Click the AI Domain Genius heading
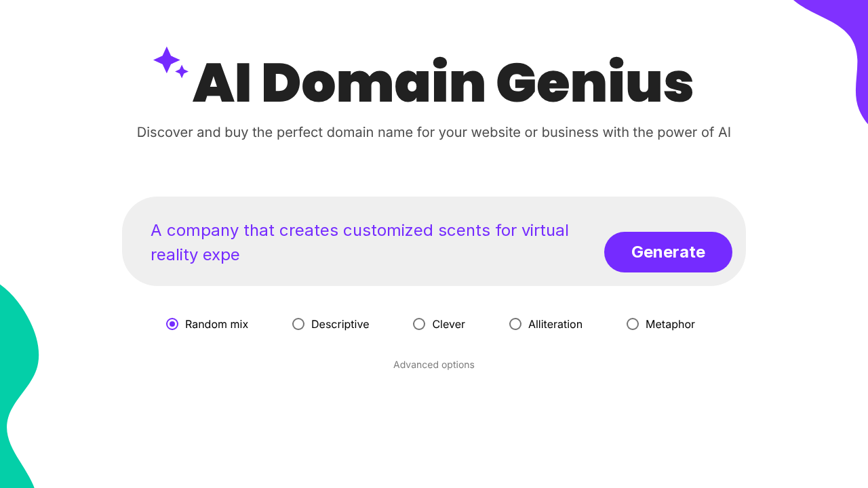 tap(443, 81)
